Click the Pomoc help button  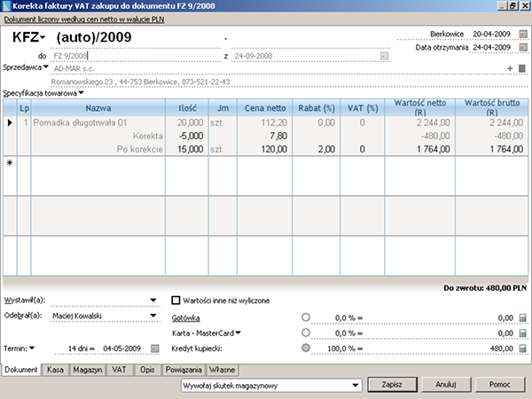click(498, 386)
